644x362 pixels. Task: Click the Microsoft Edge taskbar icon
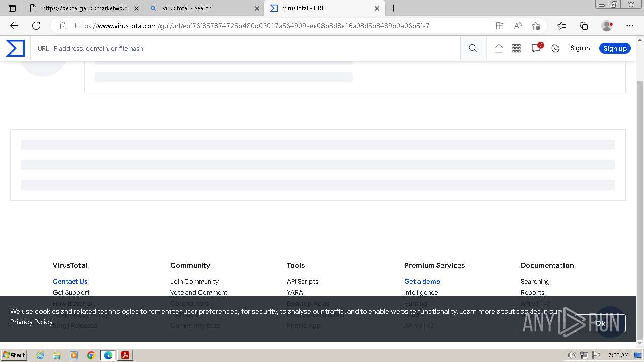pyautogui.click(x=108, y=355)
